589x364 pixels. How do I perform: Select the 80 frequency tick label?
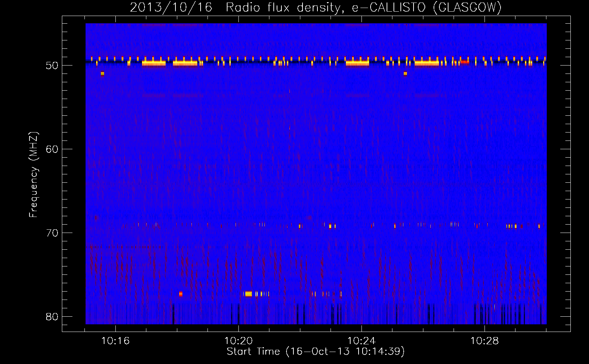(52, 317)
